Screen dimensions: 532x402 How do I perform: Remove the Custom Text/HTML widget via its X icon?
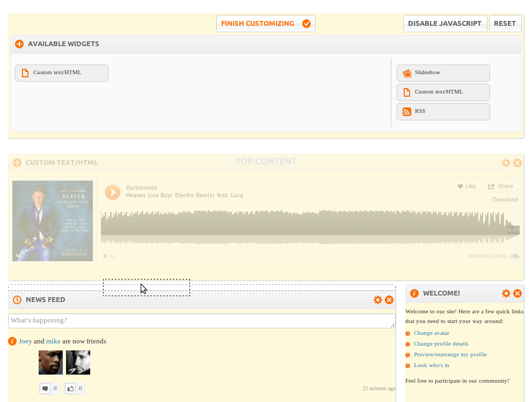[x=518, y=163]
